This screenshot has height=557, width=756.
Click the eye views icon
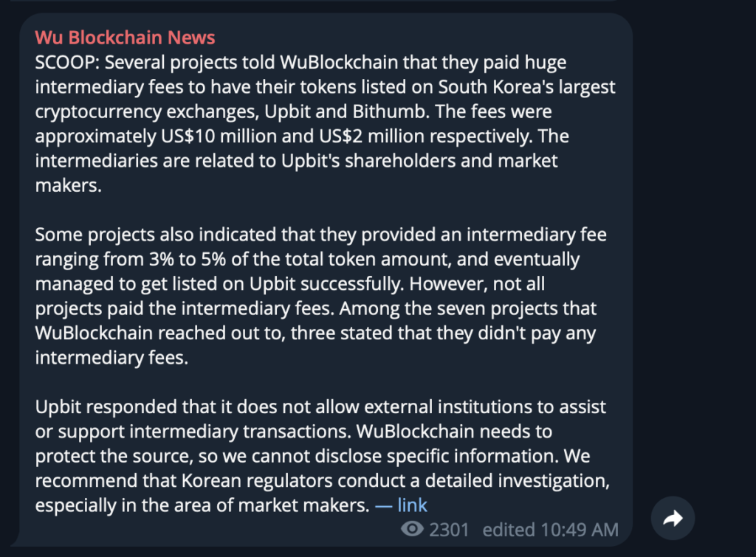pyautogui.click(x=412, y=529)
